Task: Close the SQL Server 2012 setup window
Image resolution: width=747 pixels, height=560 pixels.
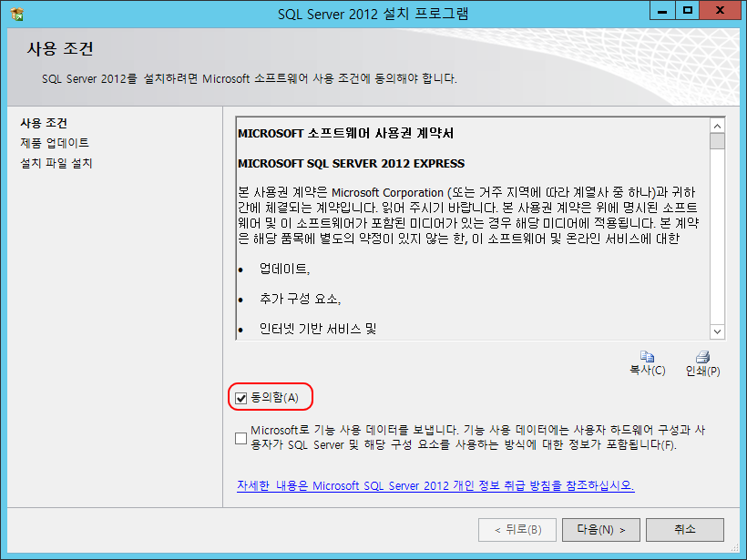Action: click(x=720, y=11)
